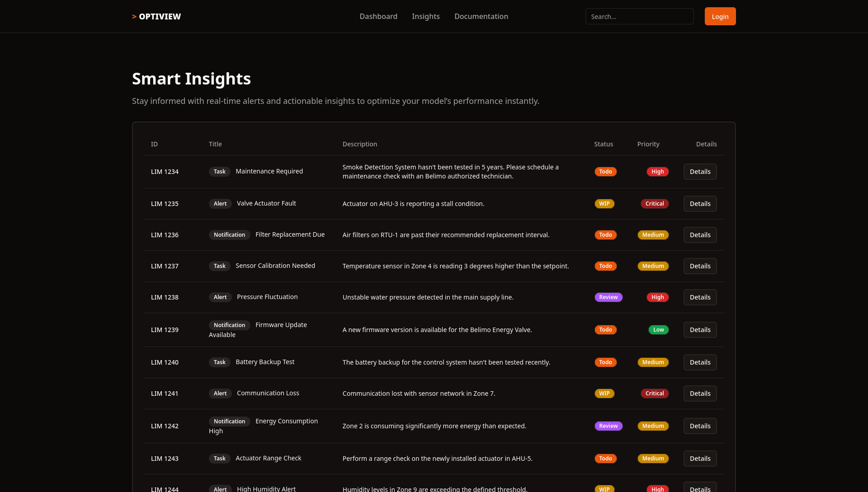
Task: Click the Task tag on Battery Backup Test
Action: (x=219, y=362)
